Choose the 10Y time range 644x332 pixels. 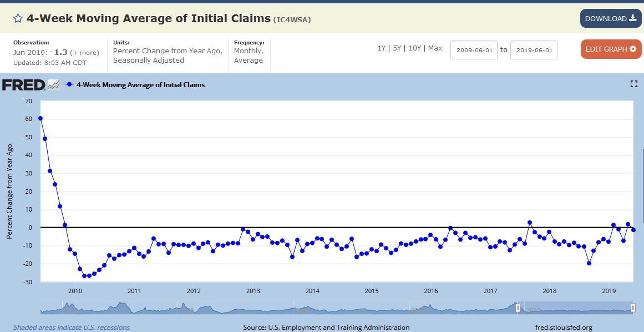pyautogui.click(x=414, y=48)
